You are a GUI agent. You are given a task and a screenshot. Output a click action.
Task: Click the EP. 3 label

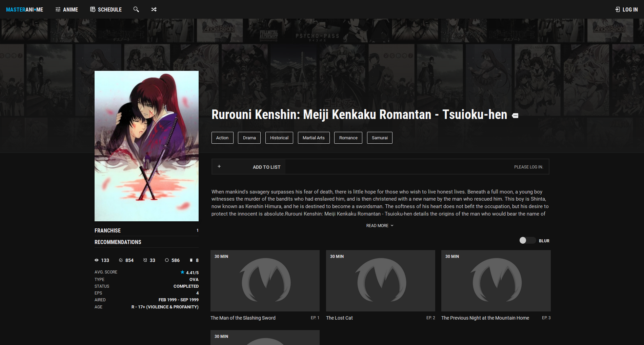pos(546,318)
